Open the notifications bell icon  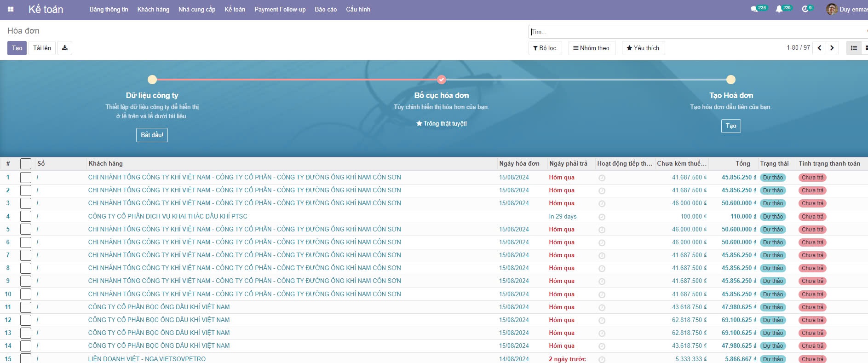point(779,9)
